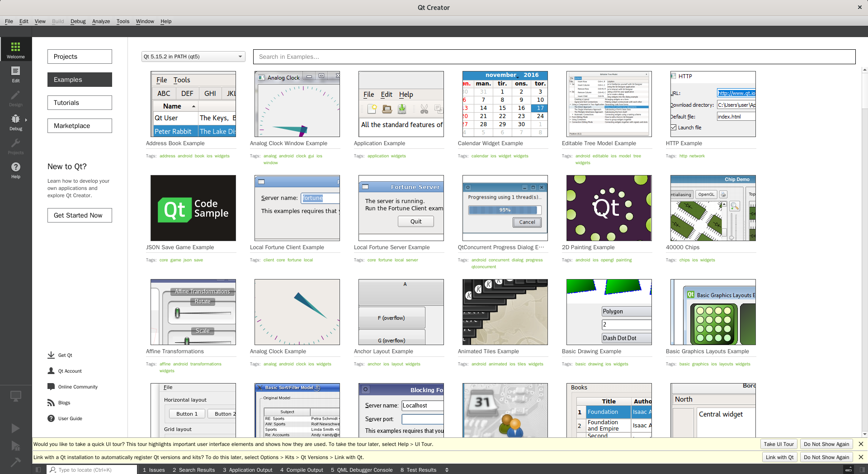Screen dimensions: 868x474
Task: Open Analog Clock Window Example thumbnail
Action: pos(297,104)
